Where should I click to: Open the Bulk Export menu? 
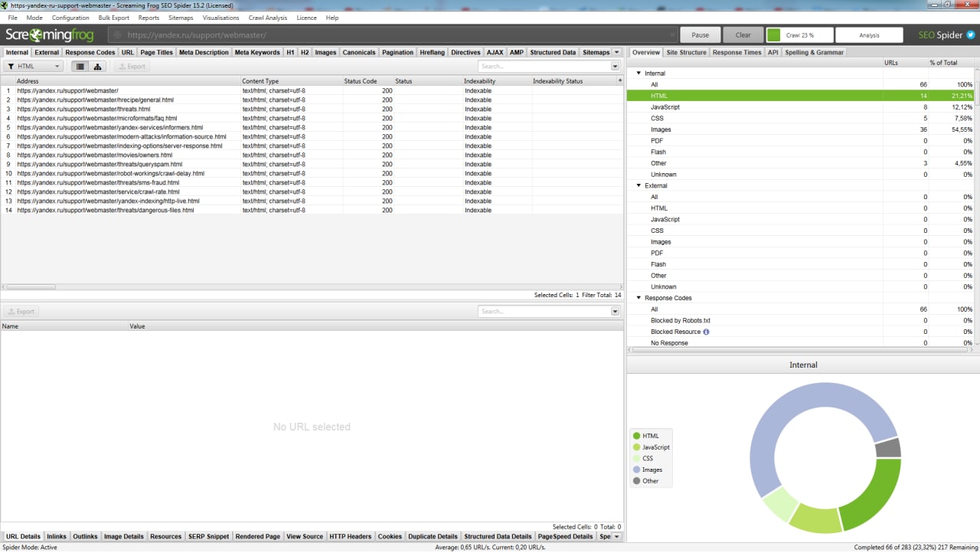click(114, 18)
